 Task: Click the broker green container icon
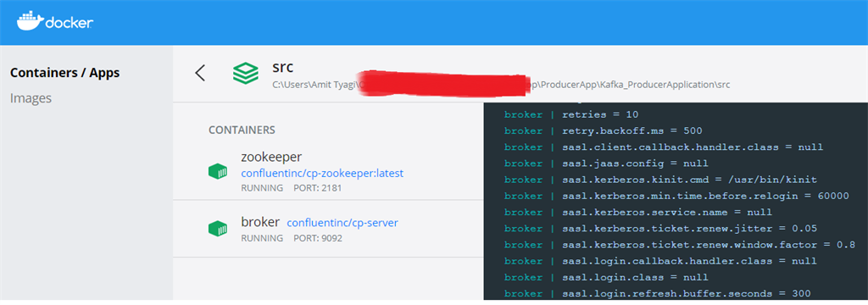[x=218, y=228]
